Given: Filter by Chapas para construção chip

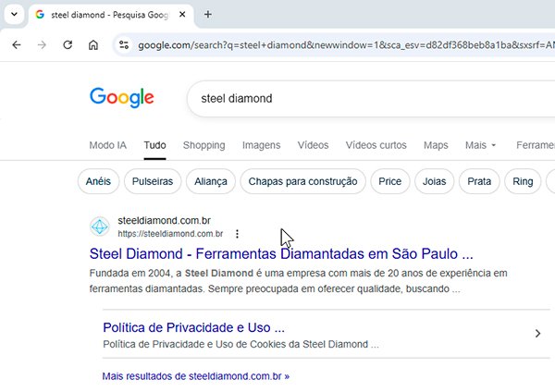Looking at the screenshot, I should click(x=302, y=181).
